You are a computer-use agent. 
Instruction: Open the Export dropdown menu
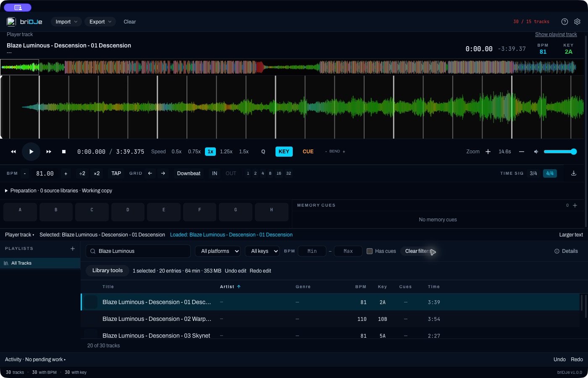[x=100, y=22]
